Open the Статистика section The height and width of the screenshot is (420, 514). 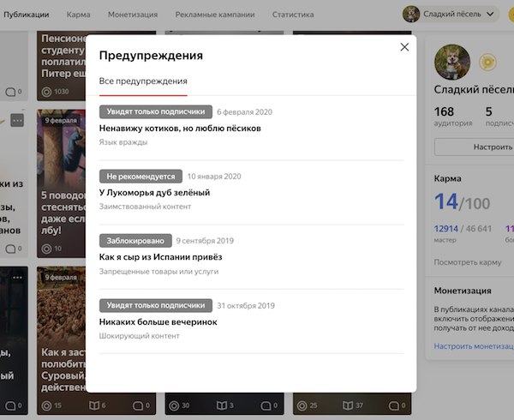coord(293,15)
